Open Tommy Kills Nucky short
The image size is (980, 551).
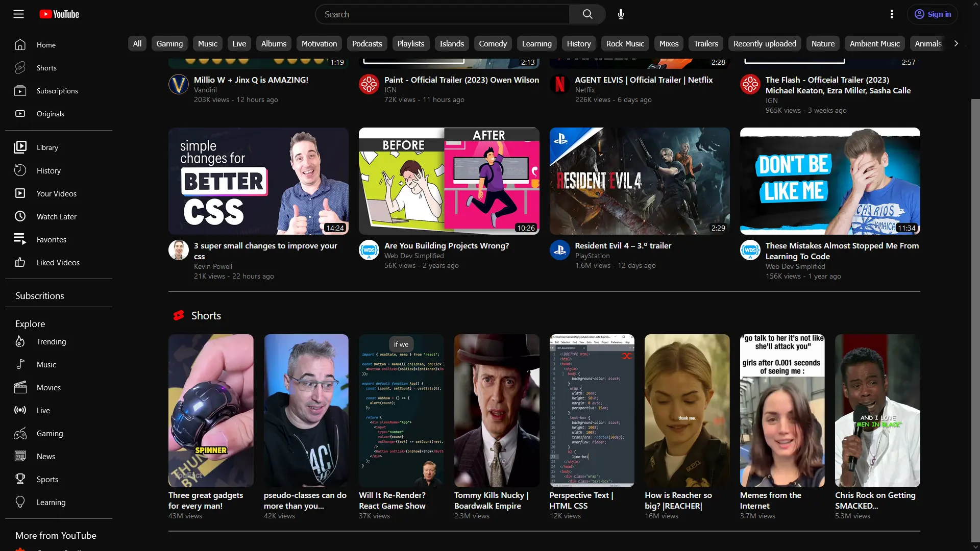click(497, 411)
